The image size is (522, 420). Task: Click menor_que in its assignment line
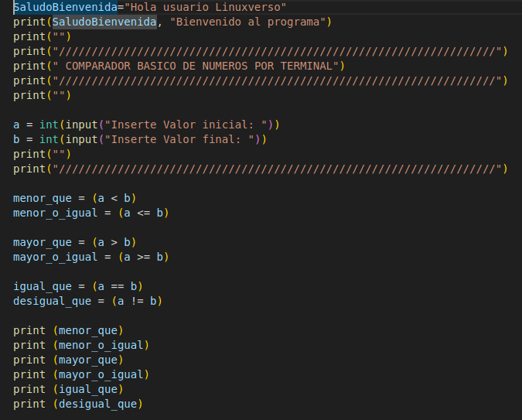43,198
